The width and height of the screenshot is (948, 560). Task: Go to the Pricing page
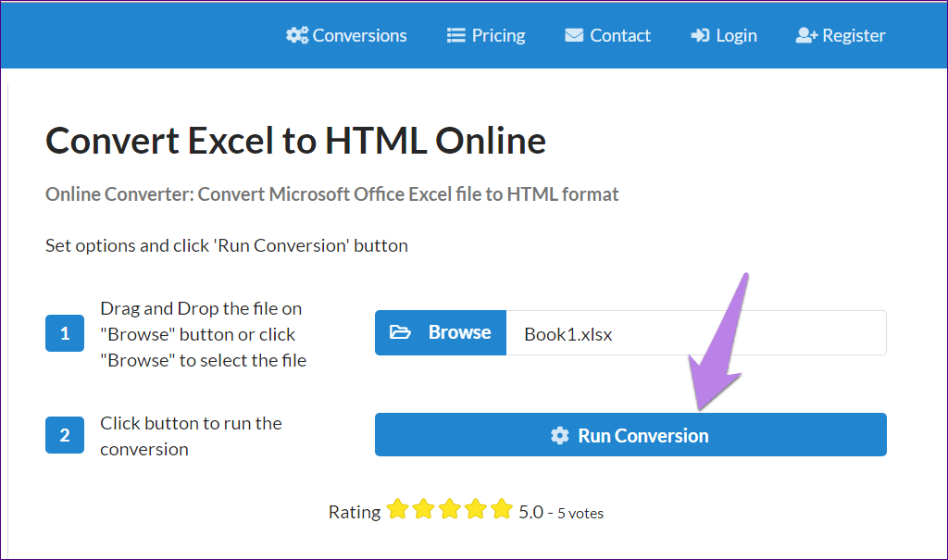498,35
